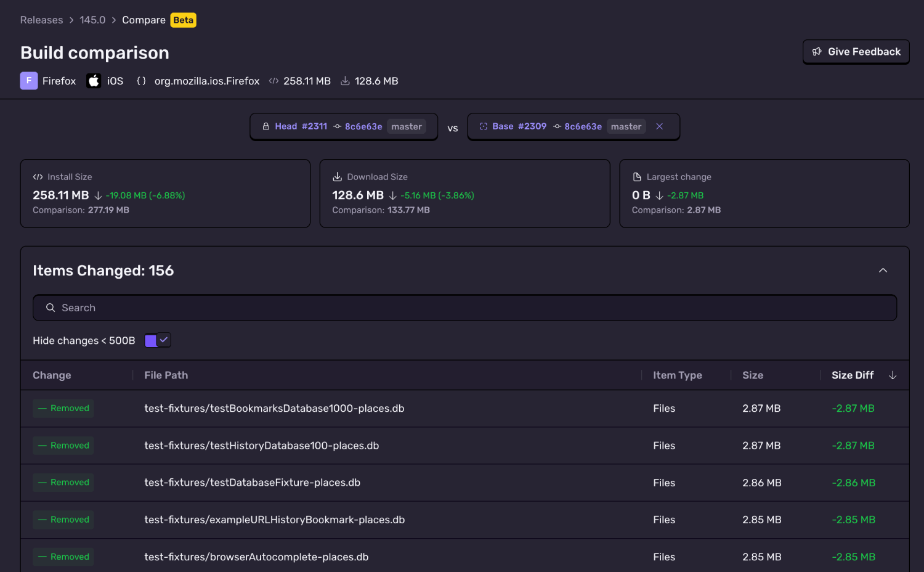The height and width of the screenshot is (572, 924).
Task: Select the Apple iOS platform icon
Action: point(93,80)
